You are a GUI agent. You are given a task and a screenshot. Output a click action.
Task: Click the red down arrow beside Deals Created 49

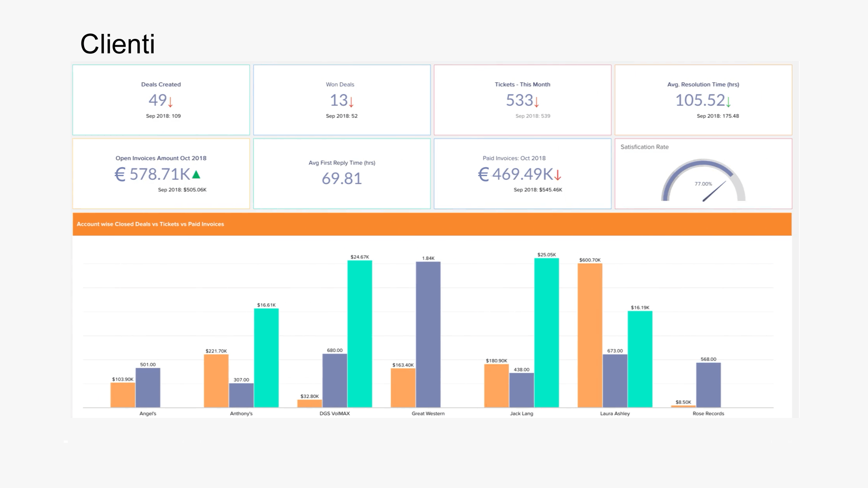pos(170,102)
